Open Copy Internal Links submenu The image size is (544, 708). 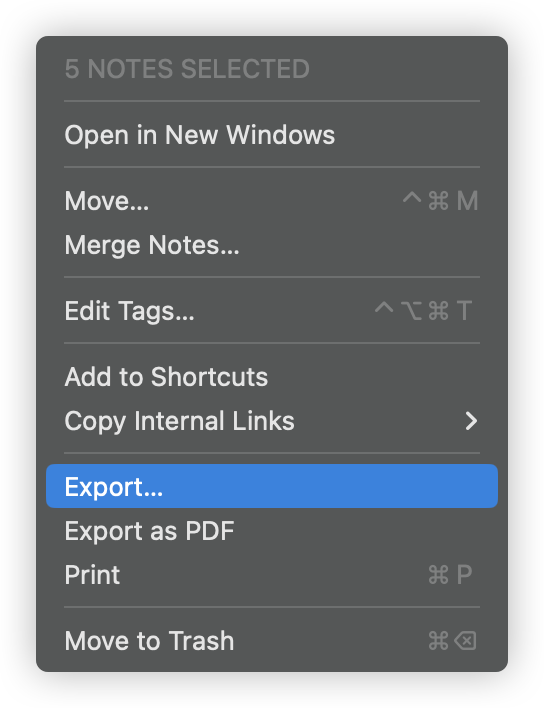pyautogui.click(x=272, y=421)
